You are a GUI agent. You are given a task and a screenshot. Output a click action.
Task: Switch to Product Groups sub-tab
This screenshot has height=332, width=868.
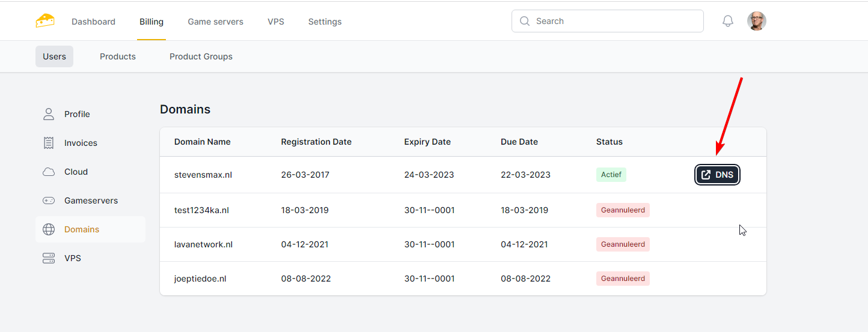pos(201,56)
